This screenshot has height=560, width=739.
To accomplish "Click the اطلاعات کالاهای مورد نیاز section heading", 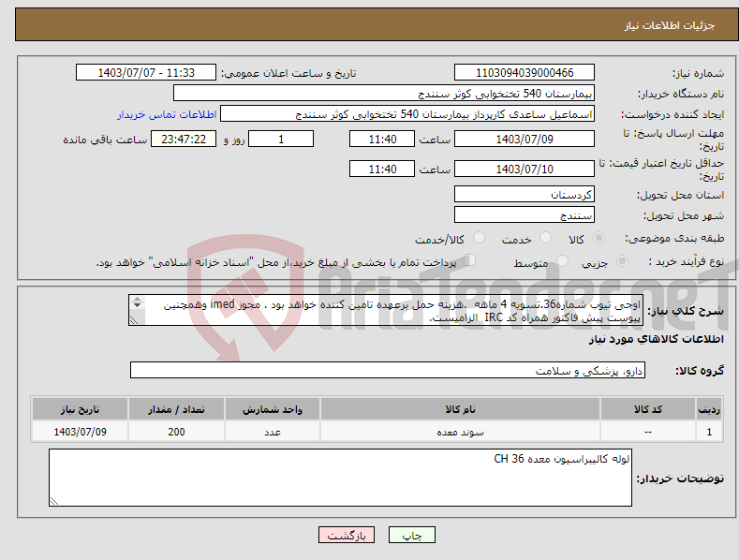I will coord(656,339).
